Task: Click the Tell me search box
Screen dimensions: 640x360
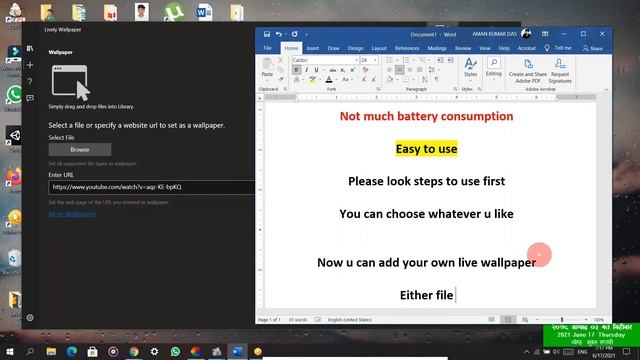Action: [x=558, y=48]
